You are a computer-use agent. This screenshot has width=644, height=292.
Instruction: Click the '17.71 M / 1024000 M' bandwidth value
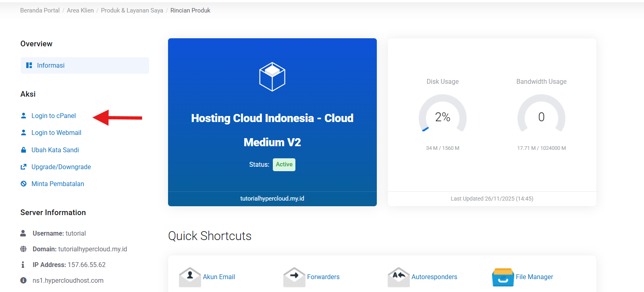541,148
